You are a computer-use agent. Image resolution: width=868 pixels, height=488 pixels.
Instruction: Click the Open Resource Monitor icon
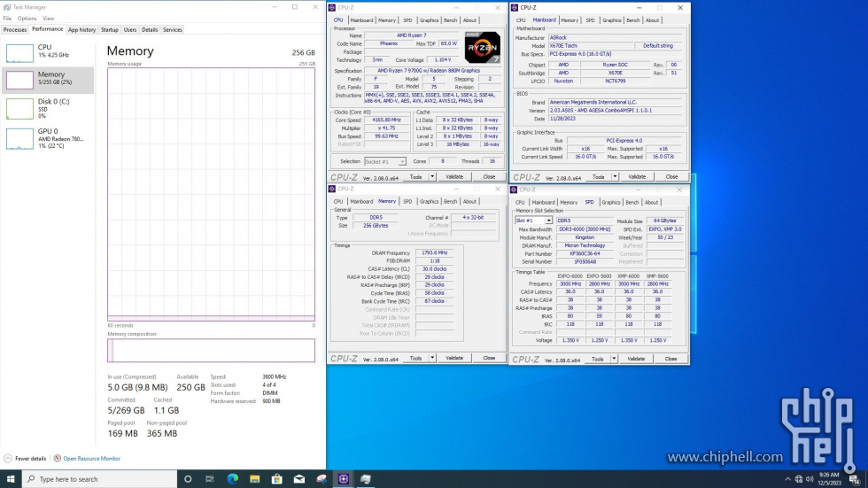[x=57, y=458]
